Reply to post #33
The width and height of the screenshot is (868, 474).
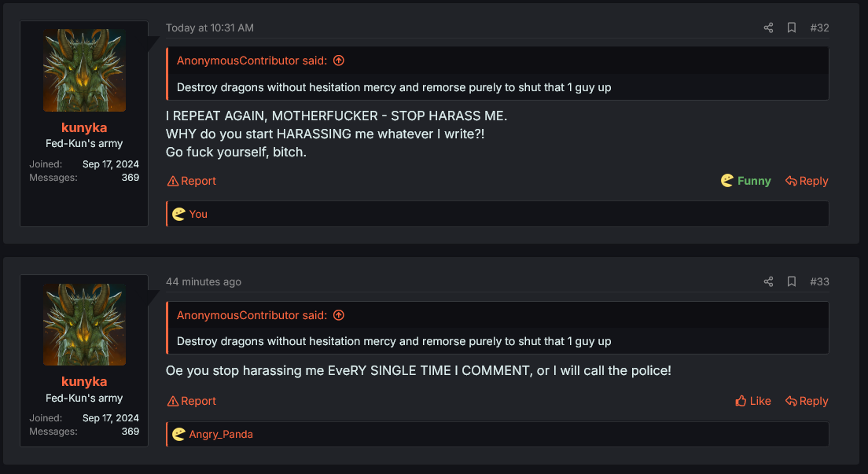point(807,401)
